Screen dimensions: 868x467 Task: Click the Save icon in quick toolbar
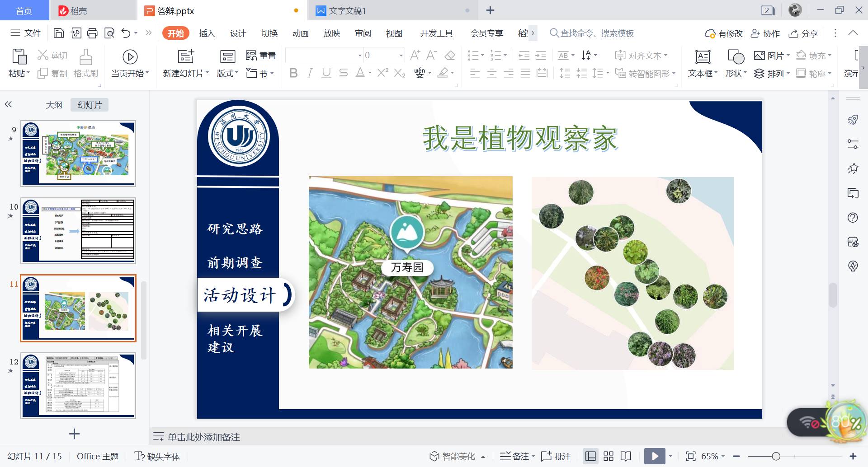pyautogui.click(x=58, y=33)
